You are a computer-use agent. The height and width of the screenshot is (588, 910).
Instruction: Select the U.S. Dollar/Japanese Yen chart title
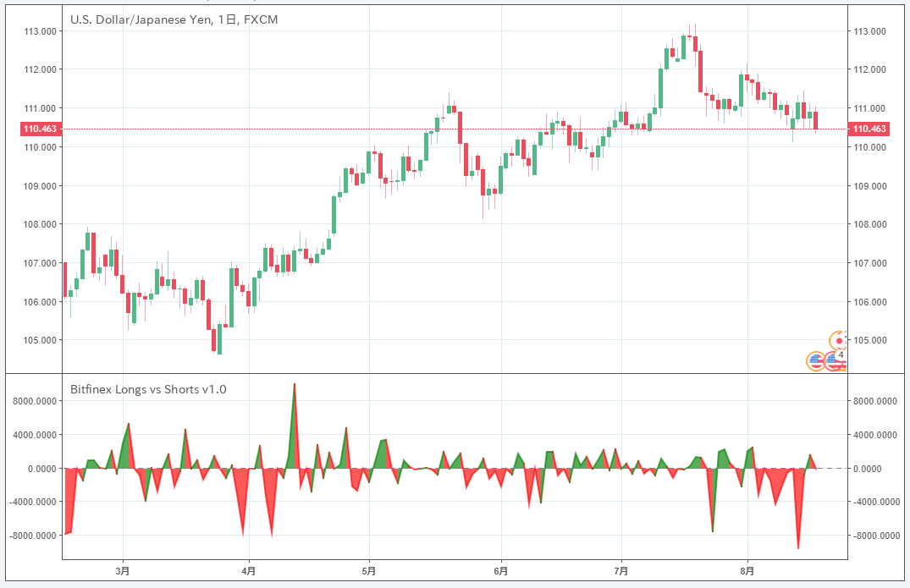[174, 19]
